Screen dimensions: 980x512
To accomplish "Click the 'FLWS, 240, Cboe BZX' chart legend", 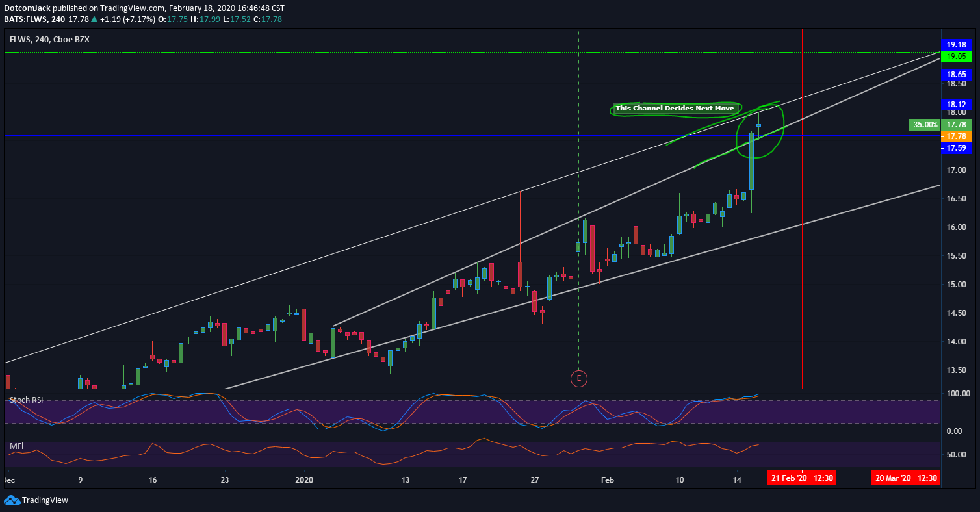I will click(49, 39).
